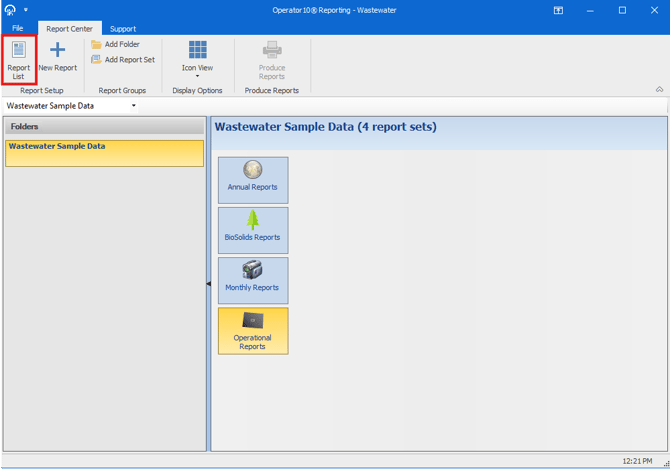This screenshot has width=670, height=469.
Task: Open the File menu
Action: [x=18, y=29]
